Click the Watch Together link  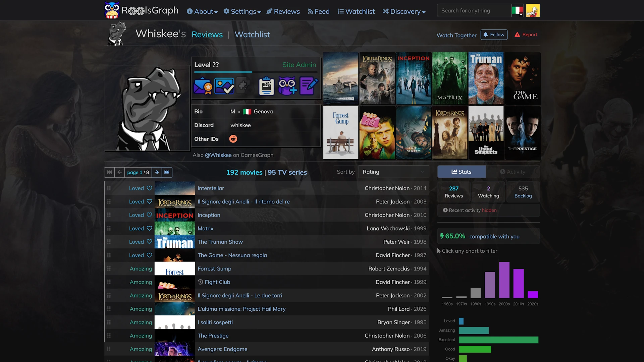click(457, 35)
